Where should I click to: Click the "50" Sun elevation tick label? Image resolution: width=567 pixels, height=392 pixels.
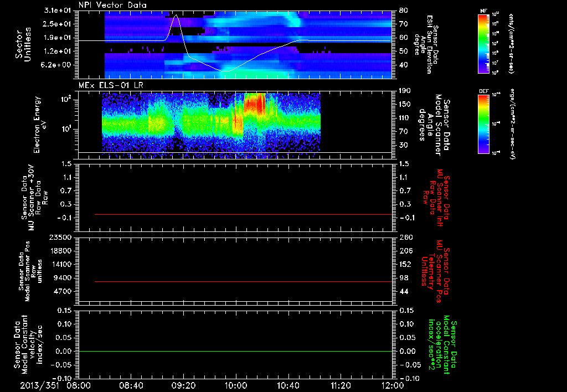pyautogui.click(x=403, y=51)
